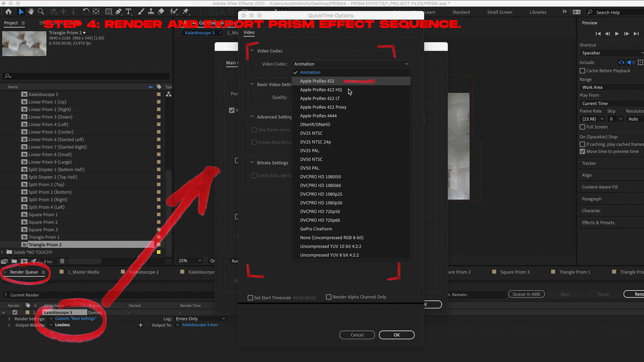Image resolution: width=644 pixels, height=362 pixels.
Task: Open the Range Work Area dropdown
Action: click(x=612, y=87)
